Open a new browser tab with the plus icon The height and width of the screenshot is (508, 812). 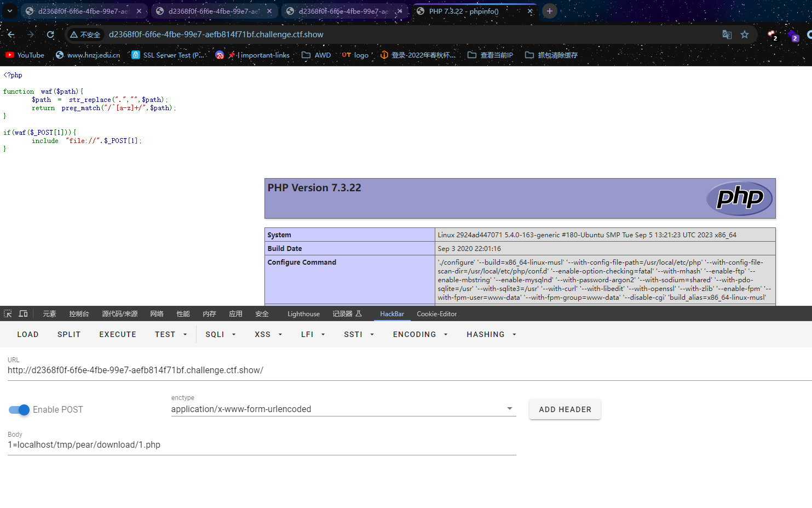[x=550, y=11]
